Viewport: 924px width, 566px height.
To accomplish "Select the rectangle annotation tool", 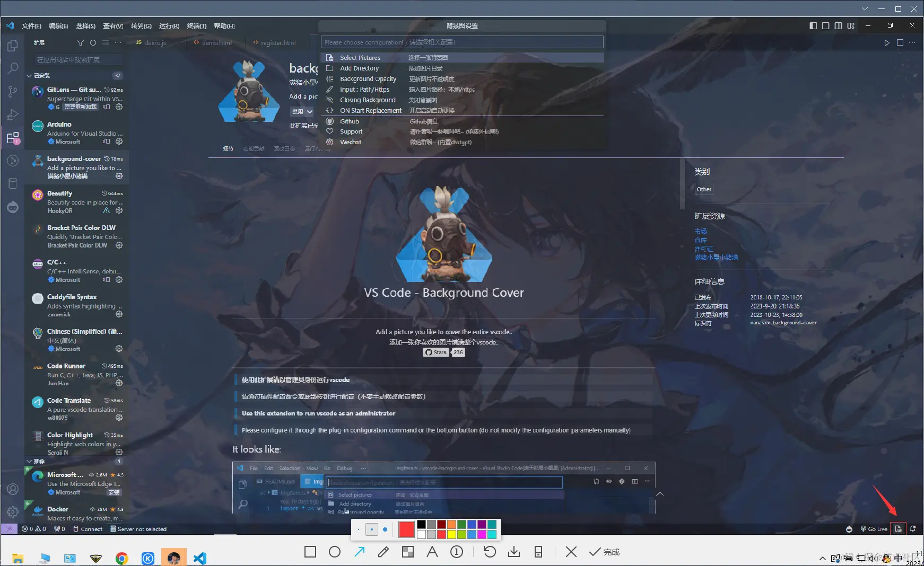I will point(310,552).
